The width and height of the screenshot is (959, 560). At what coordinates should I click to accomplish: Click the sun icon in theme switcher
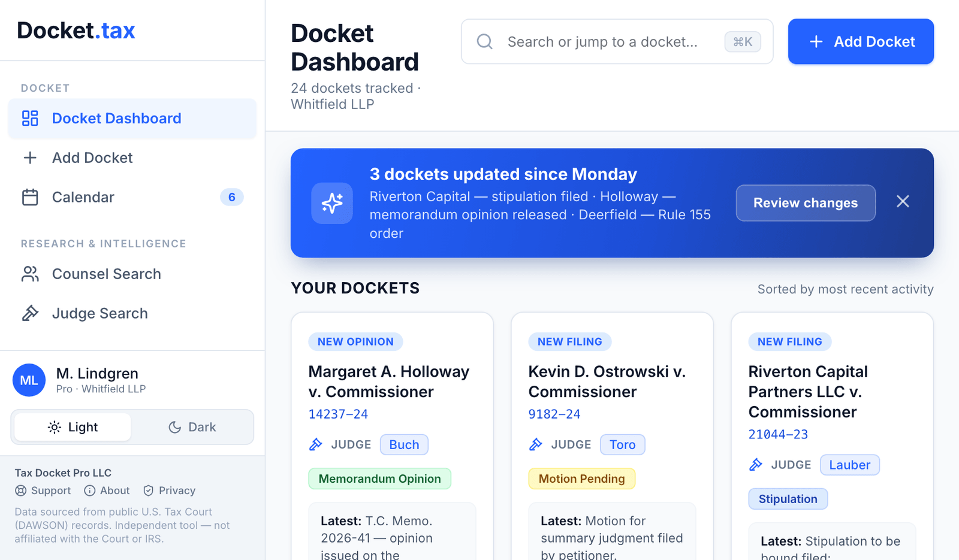pos(54,428)
